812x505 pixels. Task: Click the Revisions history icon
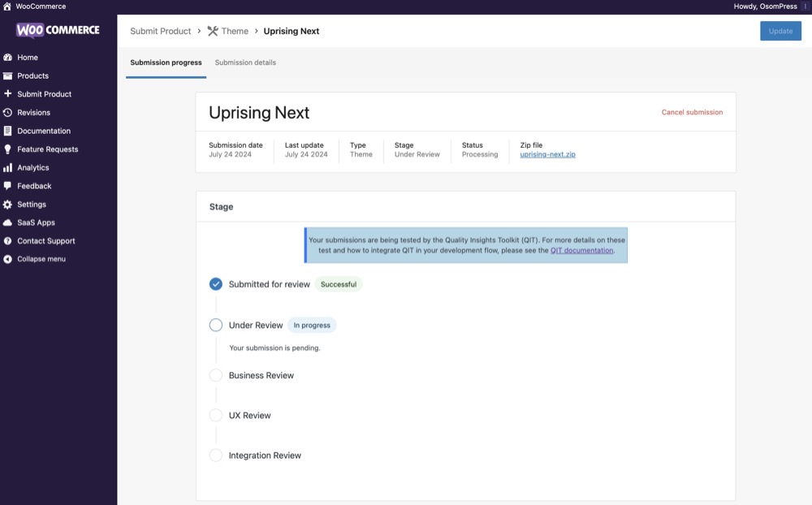pyautogui.click(x=7, y=112)
